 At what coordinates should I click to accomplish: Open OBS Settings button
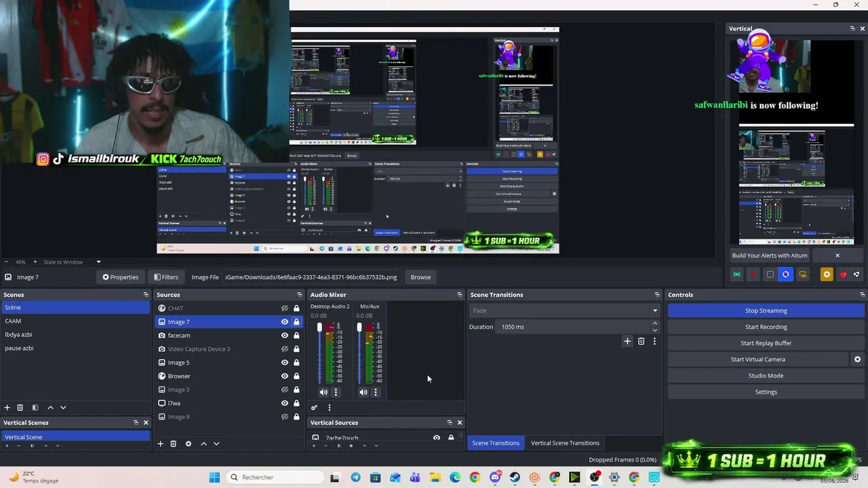tap(766, 392)
